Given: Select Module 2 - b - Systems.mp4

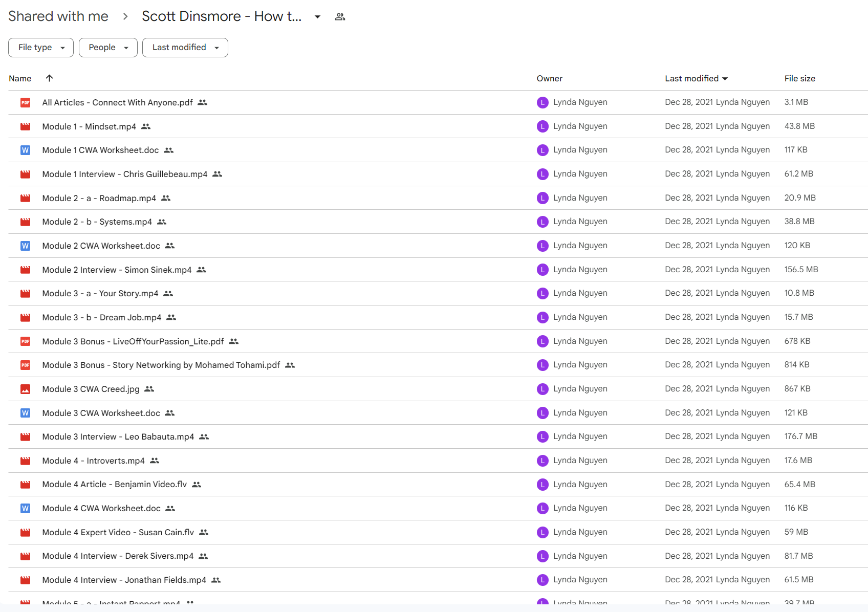Looking at the screenshot, I should (97, 222).
